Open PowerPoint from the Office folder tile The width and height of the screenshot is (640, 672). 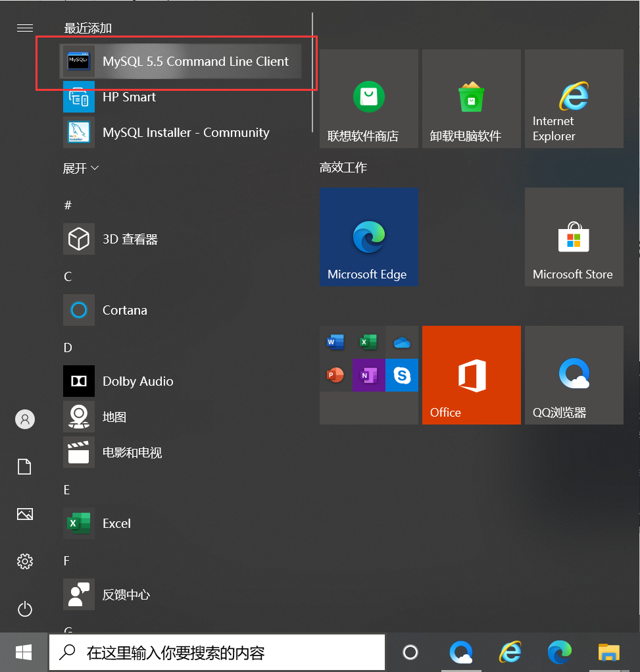pyautogui.click(x=335, y=375)
